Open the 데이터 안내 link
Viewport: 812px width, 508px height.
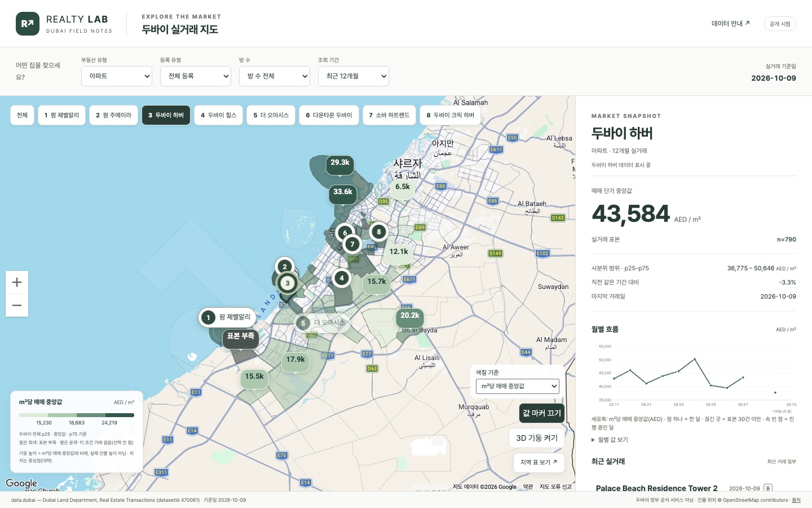click(731, 24)
